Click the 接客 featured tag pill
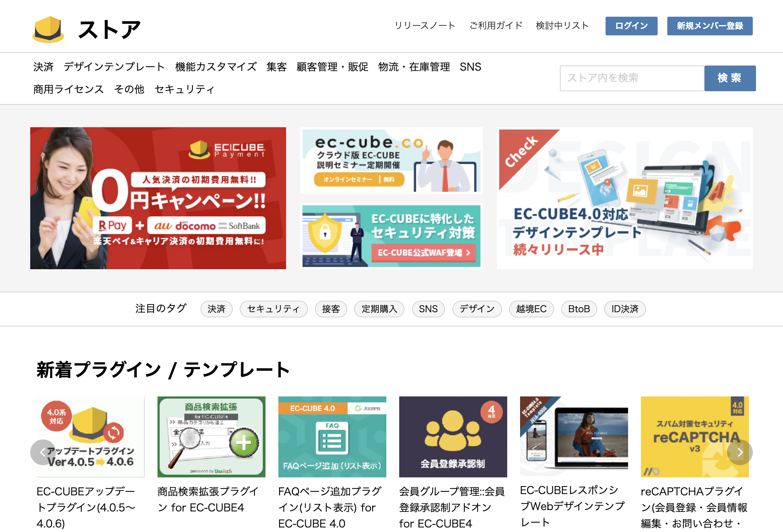 pos(331,309)
